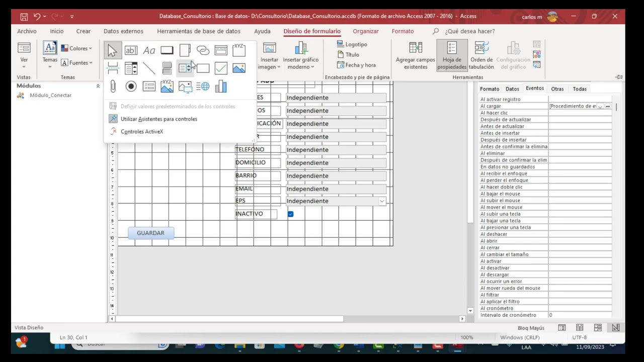Viewport: 644px width, 362px height.
Task: Switch to Otras property sheet tab
Action: pos(557,89)
